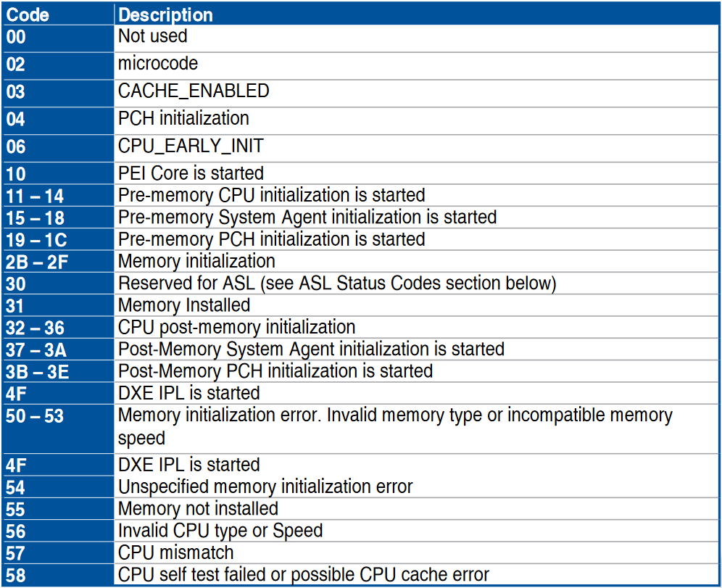Click "Pre-memory System Agent initialization is started"

click(x=307, y=217)
